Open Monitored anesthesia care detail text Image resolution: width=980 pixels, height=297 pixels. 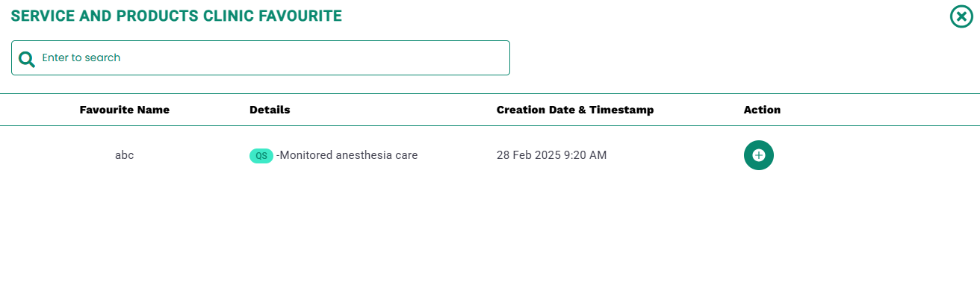(347, 155)
